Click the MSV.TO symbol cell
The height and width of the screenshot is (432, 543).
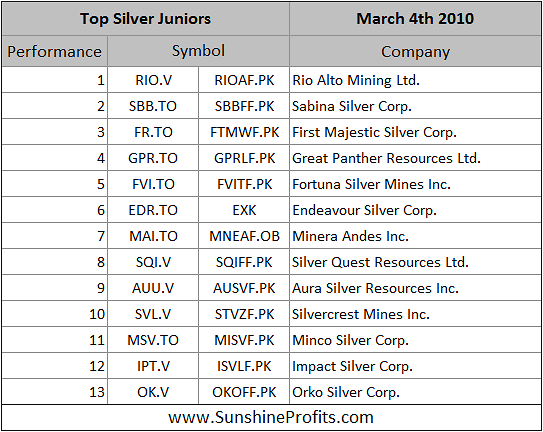[153, 340]
